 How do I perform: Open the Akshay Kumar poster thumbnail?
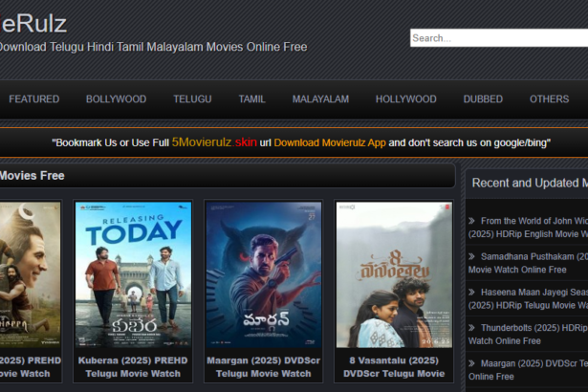pyautogui.click(x=30, y=275)
